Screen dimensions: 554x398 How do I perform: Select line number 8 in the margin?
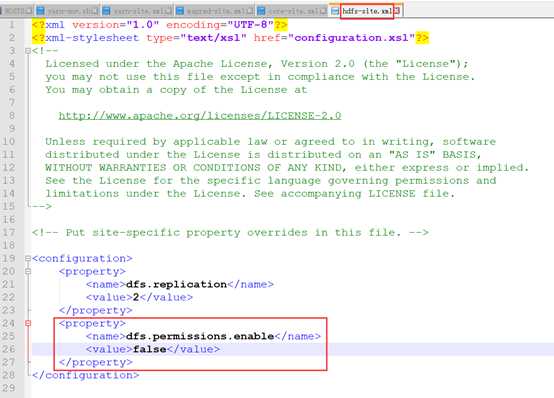point(12,116)
